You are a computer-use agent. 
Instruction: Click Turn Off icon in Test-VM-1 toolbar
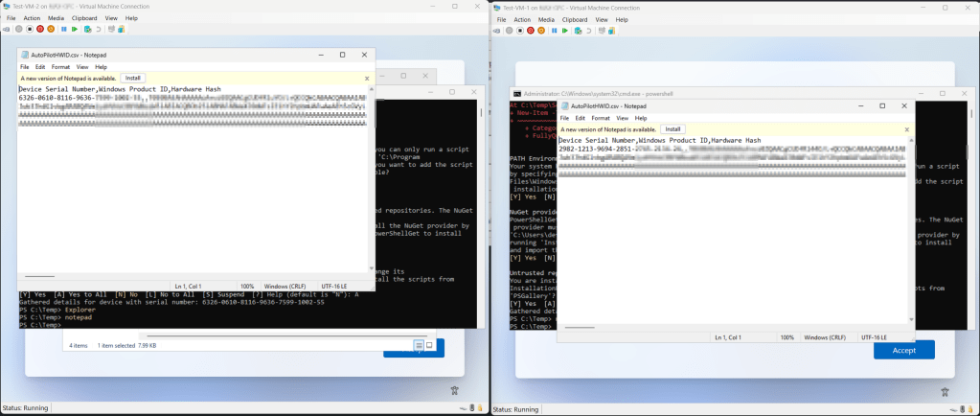[519, 29]
